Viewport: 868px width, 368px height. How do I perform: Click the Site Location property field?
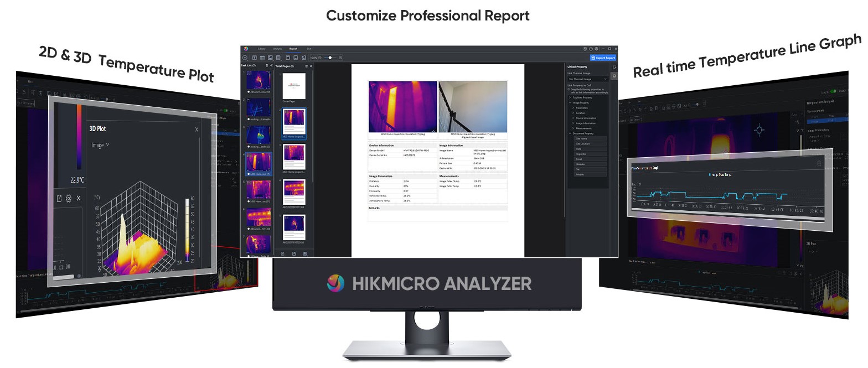pyautogui.click(x=591, y=144)
